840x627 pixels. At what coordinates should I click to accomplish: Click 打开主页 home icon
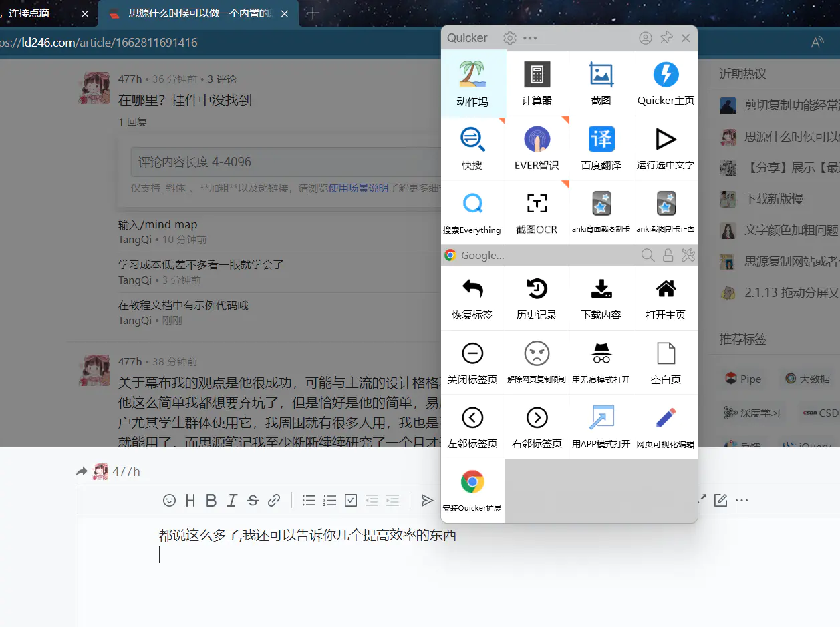(666, 298)
